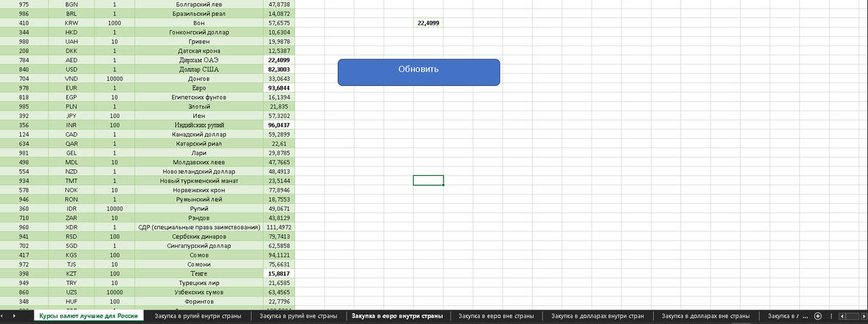The width and height of the screenshot is (868, 324).
Task: Select the IDR code cell
Action: 72,208
